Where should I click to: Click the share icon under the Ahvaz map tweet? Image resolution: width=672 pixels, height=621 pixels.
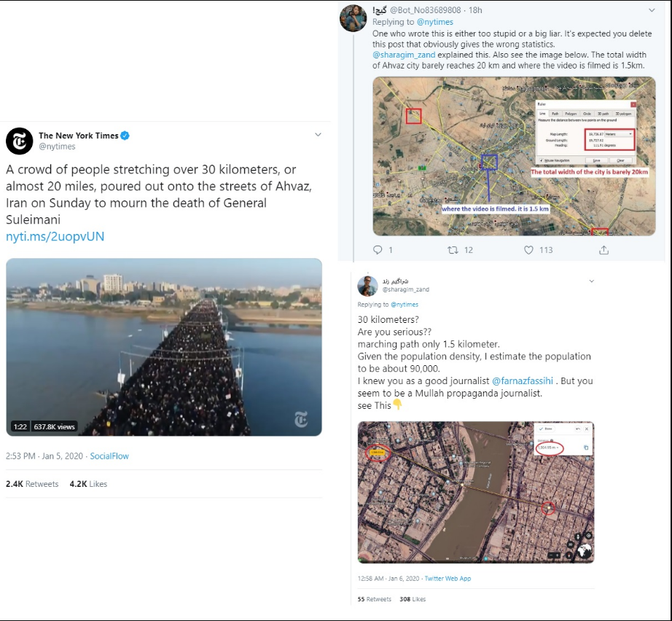(604, 250)
